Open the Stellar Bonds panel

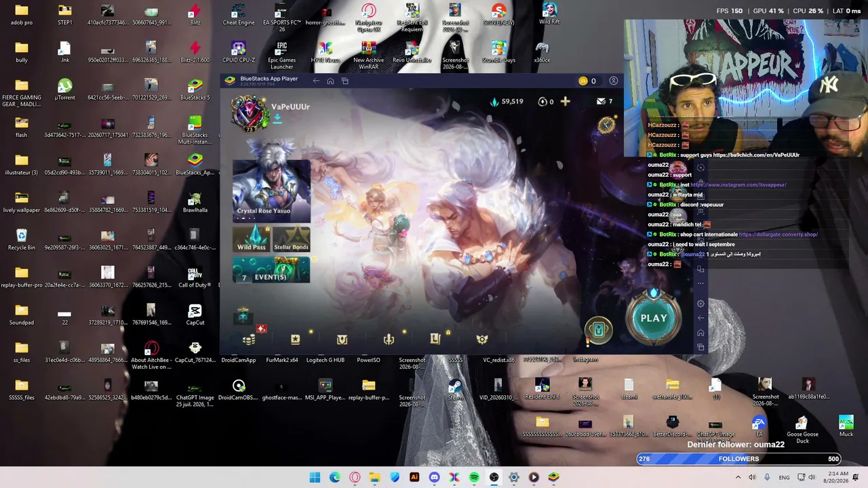click(x=291, y=239)
